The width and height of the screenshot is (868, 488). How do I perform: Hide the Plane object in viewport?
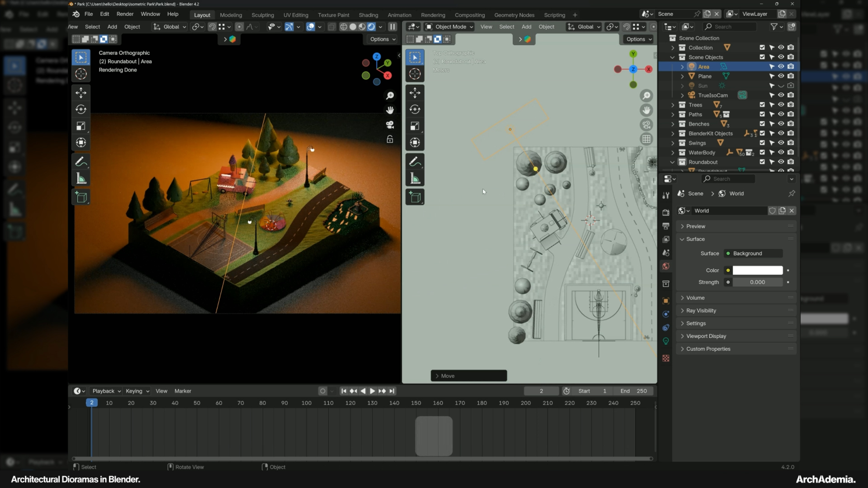point(781,76)
